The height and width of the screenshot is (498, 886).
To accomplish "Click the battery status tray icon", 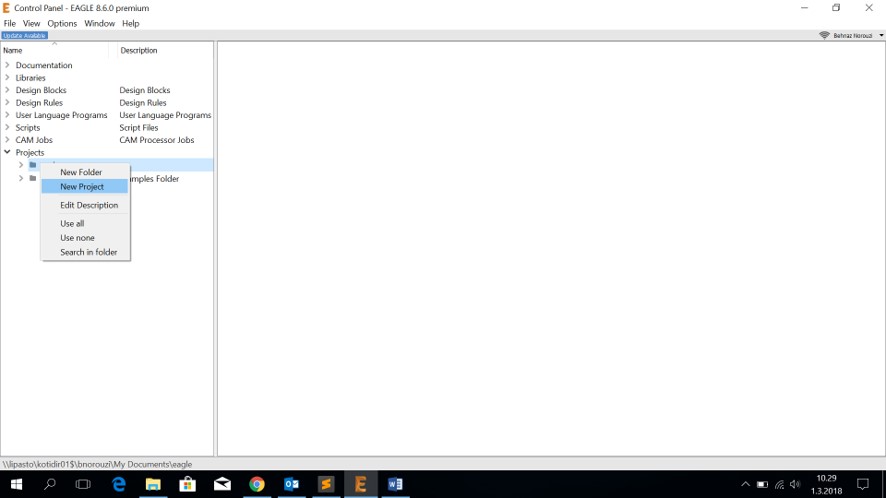I will (762, 484).
